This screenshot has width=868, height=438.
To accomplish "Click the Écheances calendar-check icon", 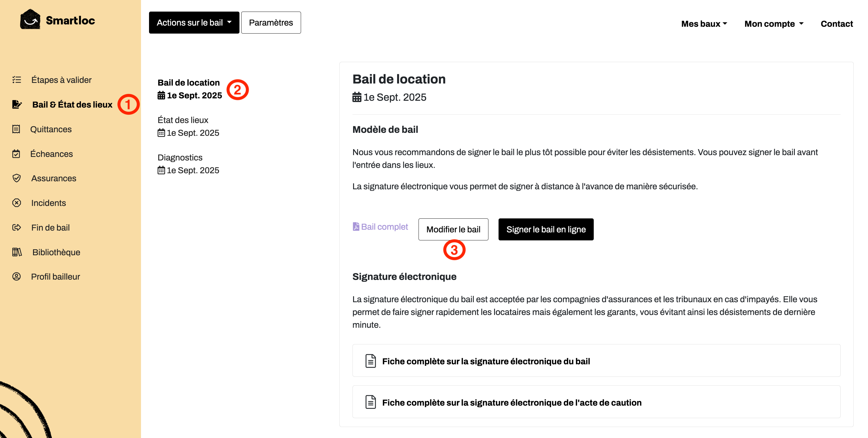I will point(16,154).
